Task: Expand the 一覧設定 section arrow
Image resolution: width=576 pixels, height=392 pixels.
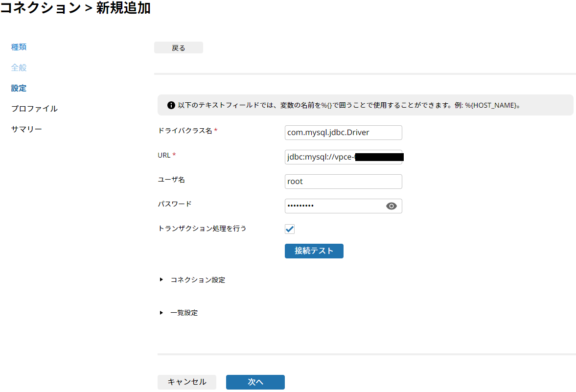Action: [161, 313]
